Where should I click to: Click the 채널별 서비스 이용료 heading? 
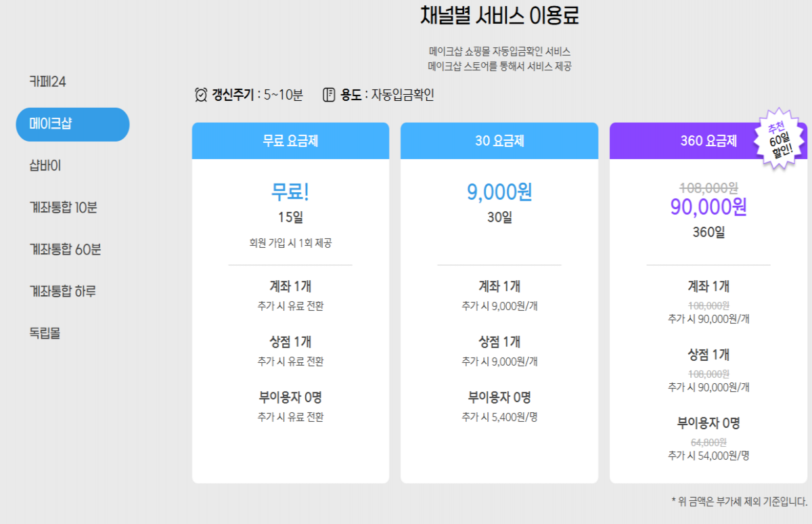[499, 15]
